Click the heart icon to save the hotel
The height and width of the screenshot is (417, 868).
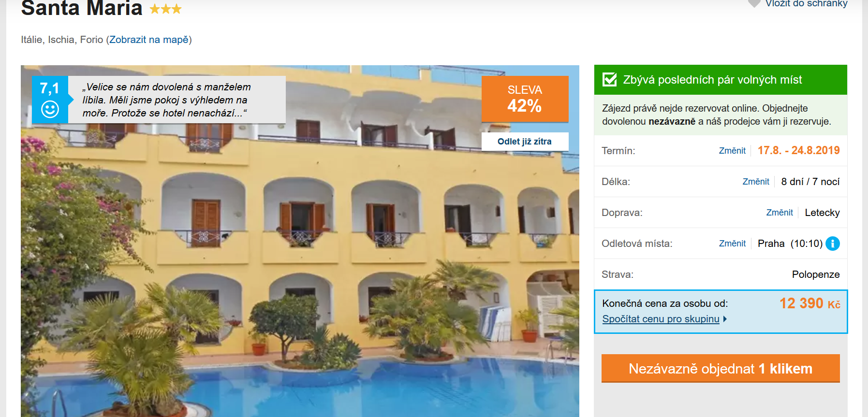tap(754, 4)
